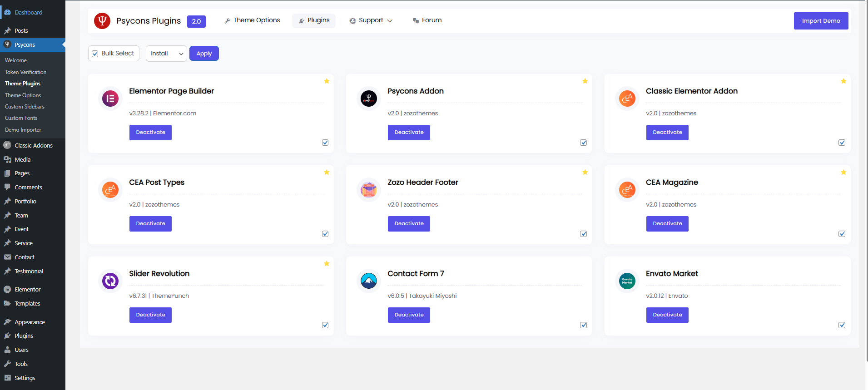Viewport: 868px width, 390px height.
Task: Click the Slider Revolution plugin icon
Action: [110, 281]
